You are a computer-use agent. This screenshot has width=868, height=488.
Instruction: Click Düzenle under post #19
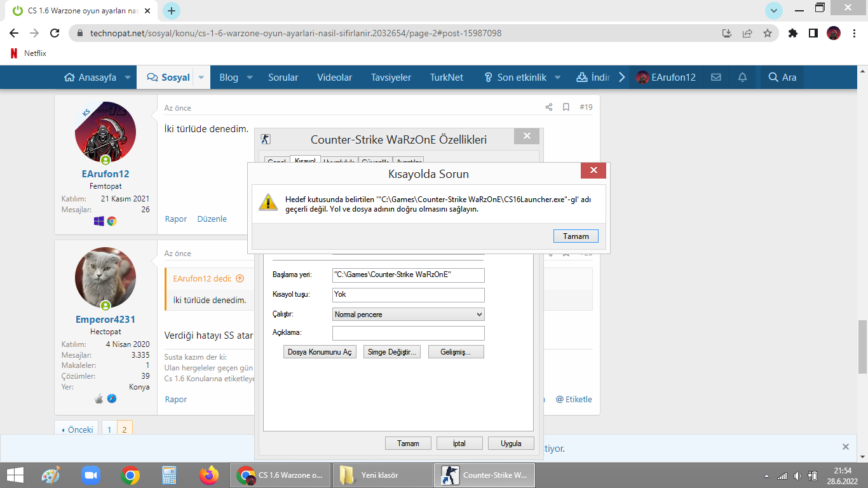click(x=212, y=219)
